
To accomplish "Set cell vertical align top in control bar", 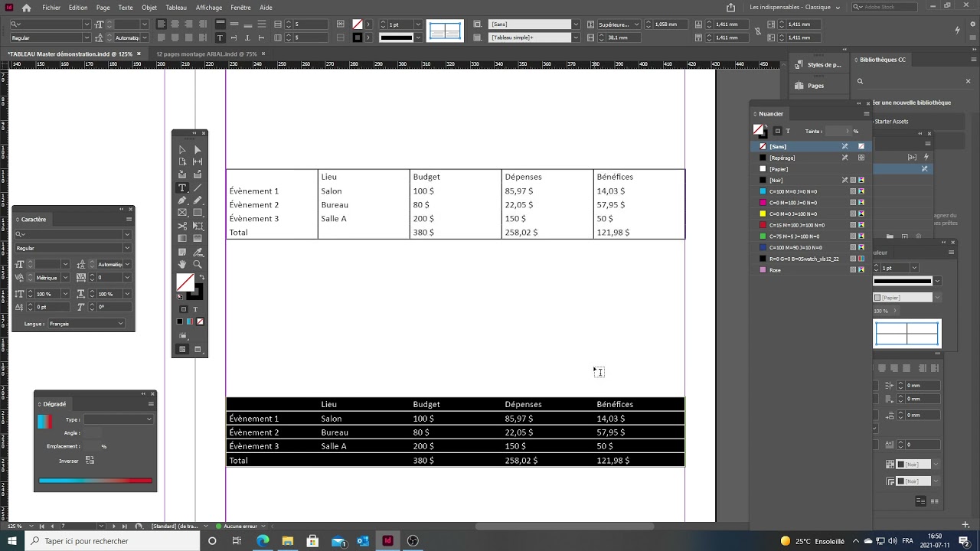I will [x=220, y=24].
